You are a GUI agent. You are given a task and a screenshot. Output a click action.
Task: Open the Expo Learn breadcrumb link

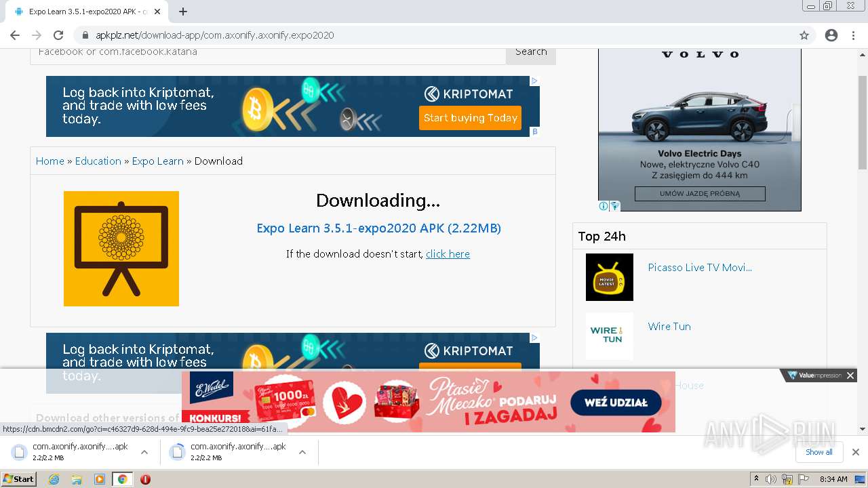[158, 161]
